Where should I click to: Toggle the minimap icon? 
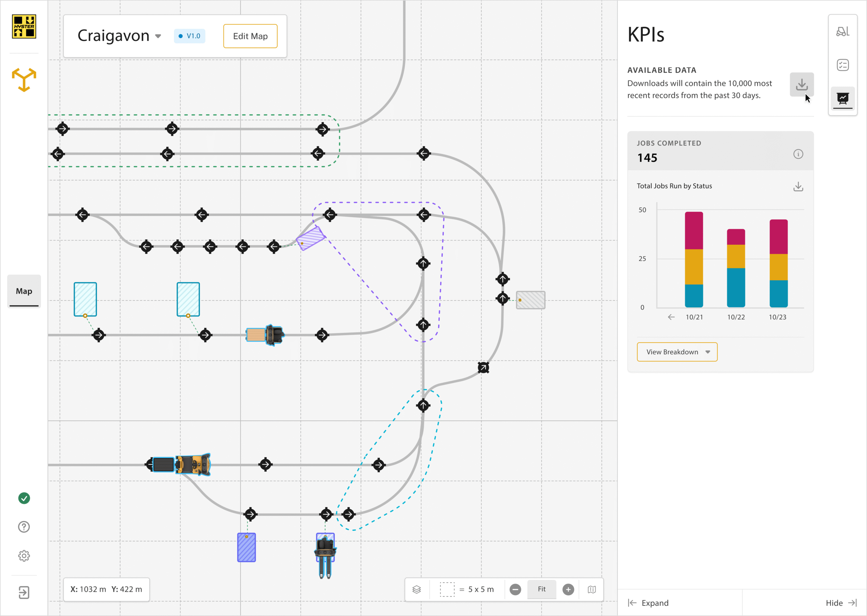[x=592, y=590]
